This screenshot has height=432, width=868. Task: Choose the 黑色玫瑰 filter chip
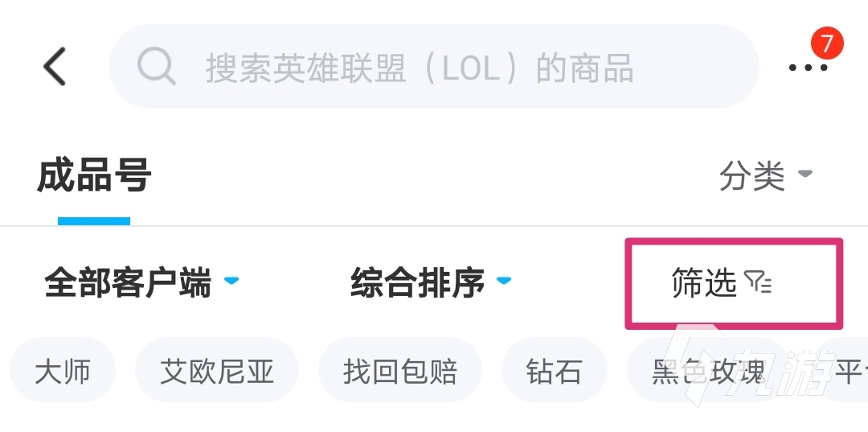(709, 372)
